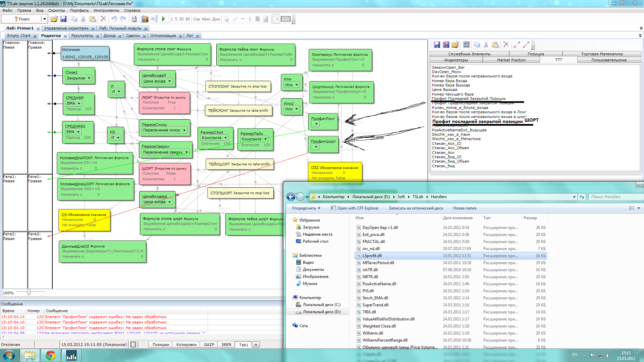The image size is (644, 362).
Task: Click the save script floppy icon in main toolbar
Action: (x=63, y=19)
